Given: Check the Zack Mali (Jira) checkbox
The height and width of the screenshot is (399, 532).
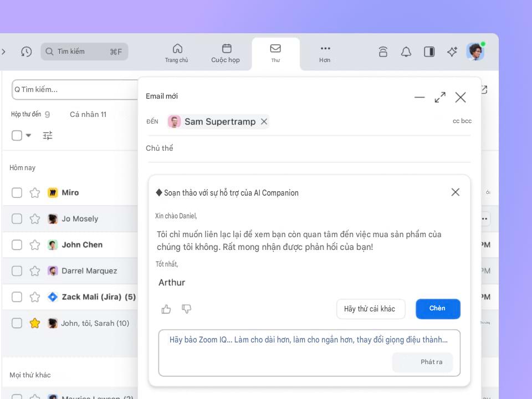Looking at the screenshot, I should pyautogui.click(x=17, y=297).
